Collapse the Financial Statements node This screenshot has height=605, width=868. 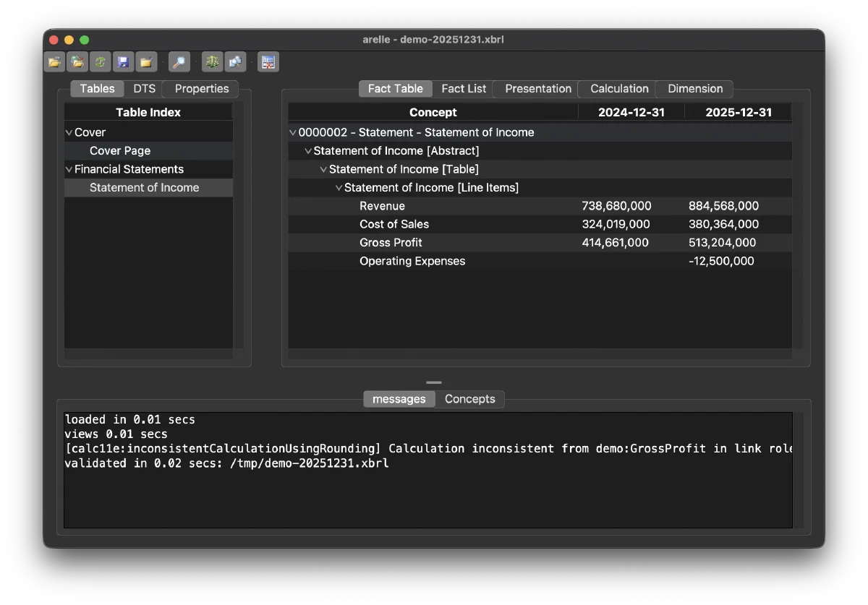tap(69, 170)
